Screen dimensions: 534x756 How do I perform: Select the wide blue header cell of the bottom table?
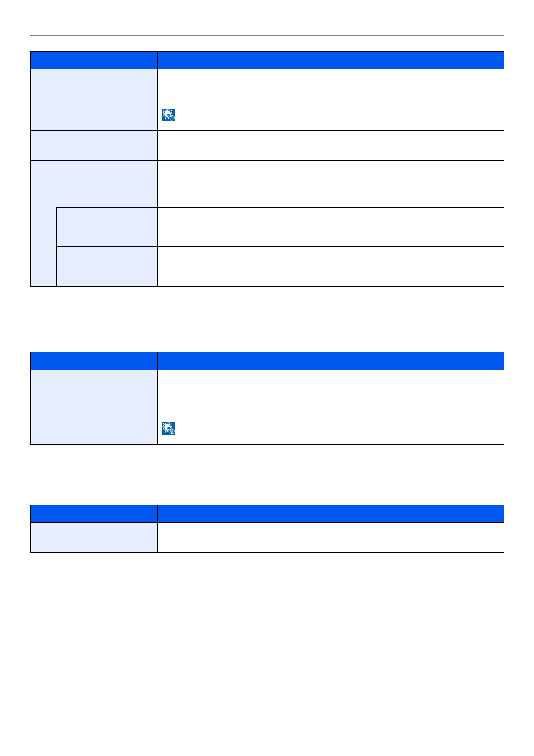pyautogui.click(x=331, y=514)
